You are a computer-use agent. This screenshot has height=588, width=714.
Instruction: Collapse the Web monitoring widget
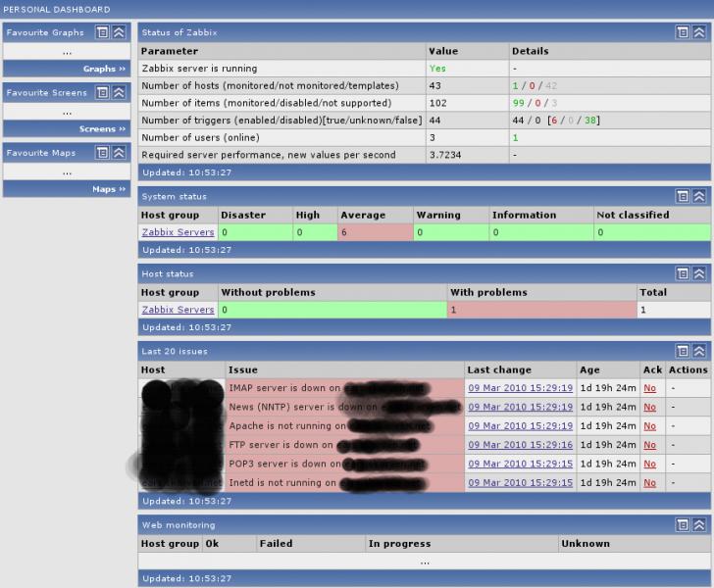pos(699,524)
